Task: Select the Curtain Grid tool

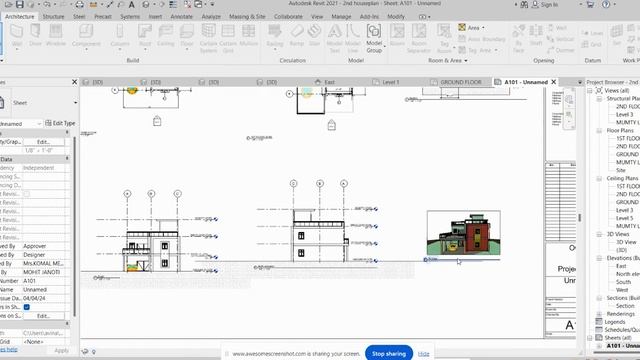Action: click(228, 38)
